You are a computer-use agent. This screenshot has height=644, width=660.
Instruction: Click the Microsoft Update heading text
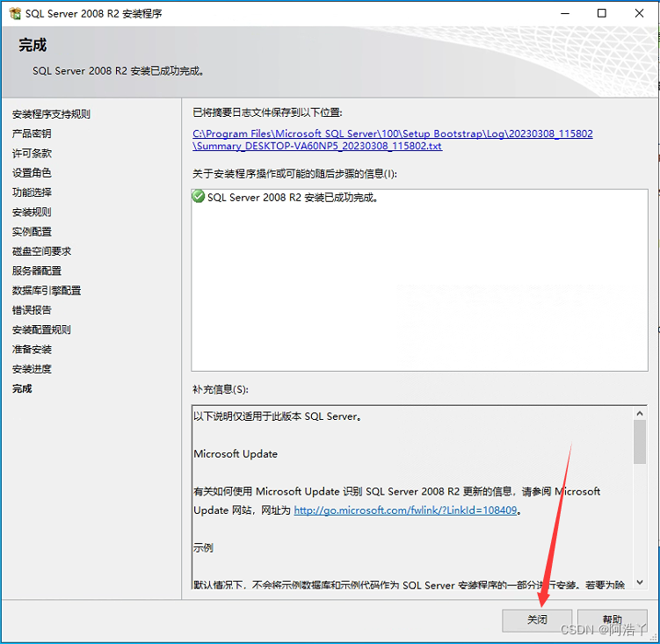click(236, 453)
